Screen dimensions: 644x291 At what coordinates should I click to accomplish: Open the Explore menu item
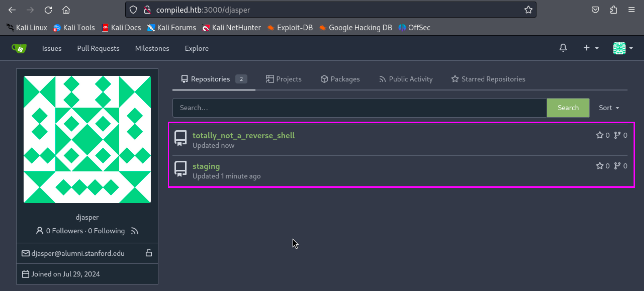pyautogui.click(x=196, y=48)
